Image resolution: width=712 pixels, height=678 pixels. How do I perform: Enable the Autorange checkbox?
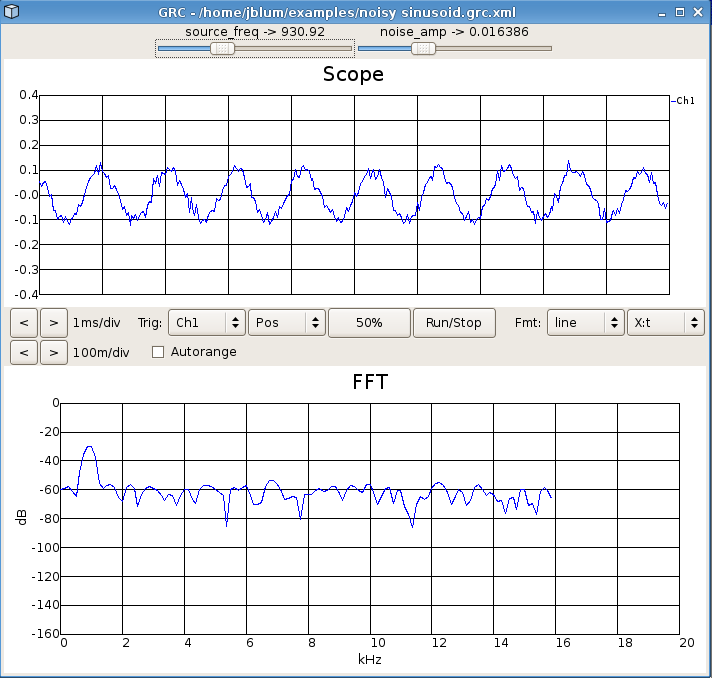point(158,352)
